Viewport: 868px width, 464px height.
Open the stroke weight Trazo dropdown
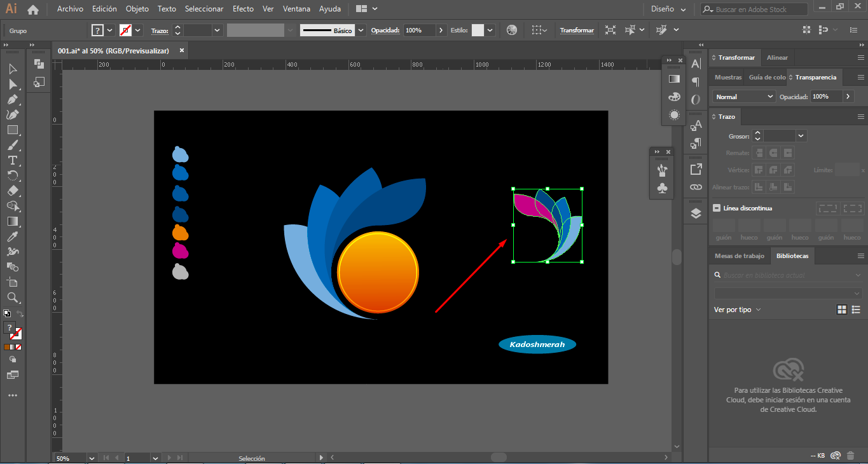(x=217, y=30)
